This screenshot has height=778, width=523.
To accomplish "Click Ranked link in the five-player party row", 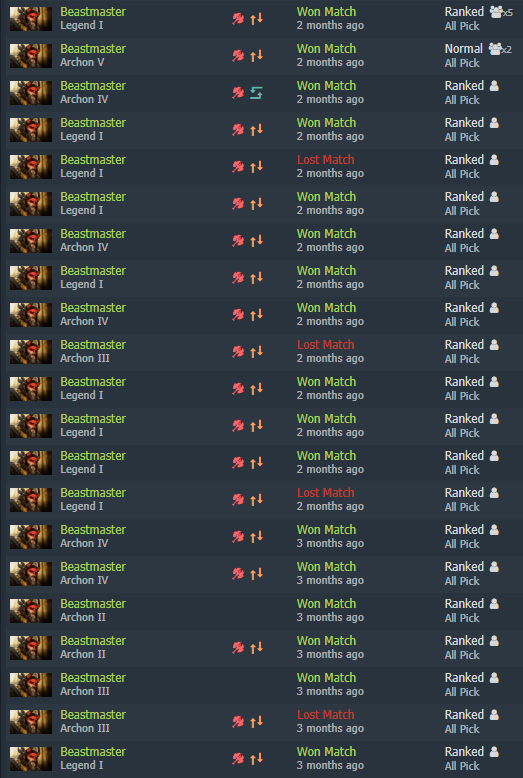I will pos(464,12).
